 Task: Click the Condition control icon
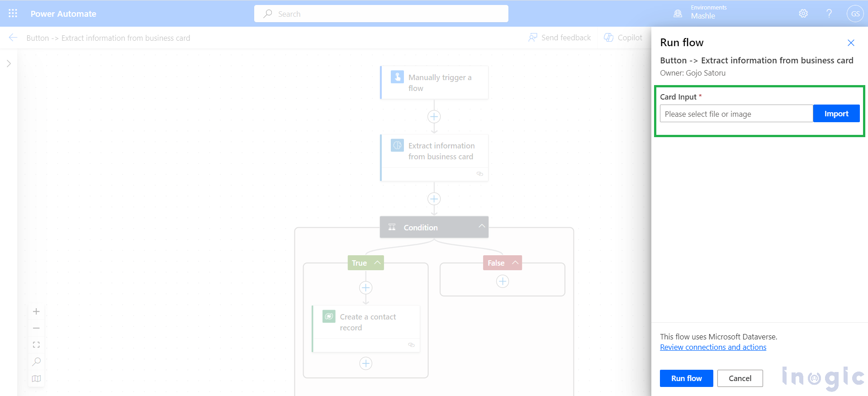point(392,227)
